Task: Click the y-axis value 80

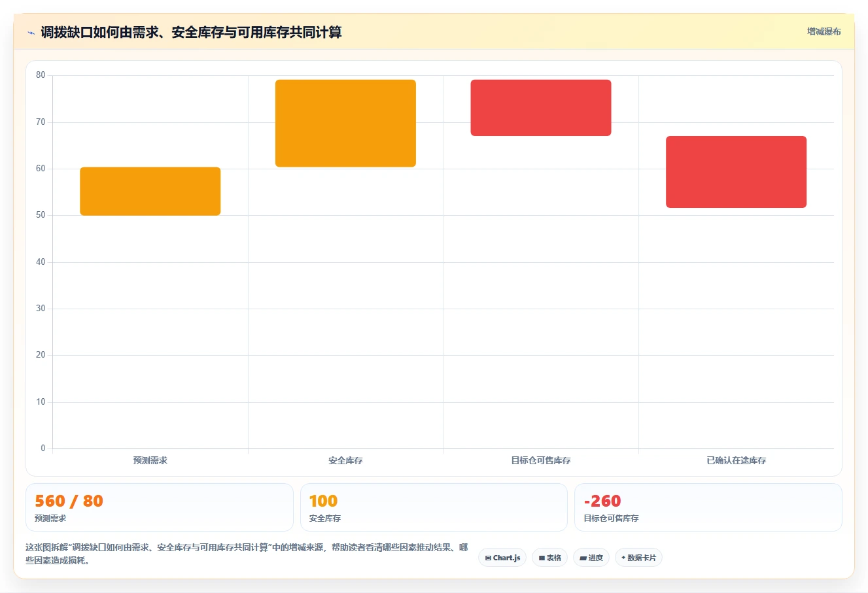Action: (41, 75)
